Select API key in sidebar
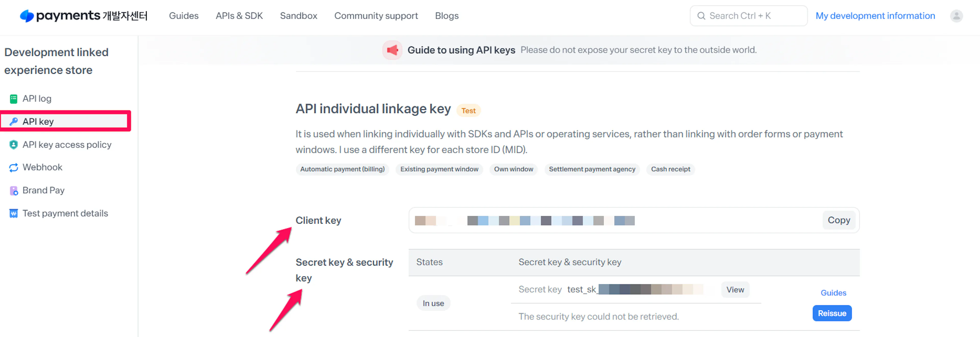The image size is (980, 337). [x=38, y=122]
